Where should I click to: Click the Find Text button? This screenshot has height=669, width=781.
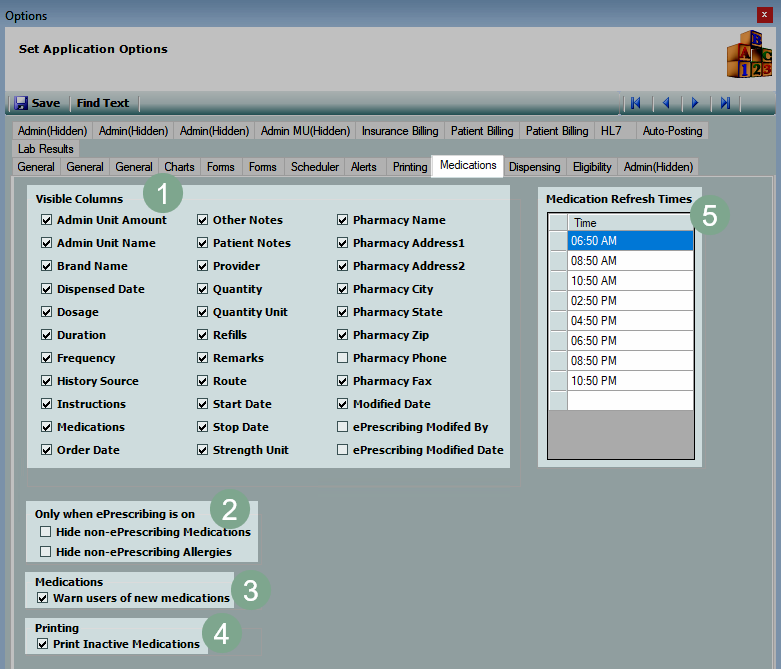[x=103, y=103]
